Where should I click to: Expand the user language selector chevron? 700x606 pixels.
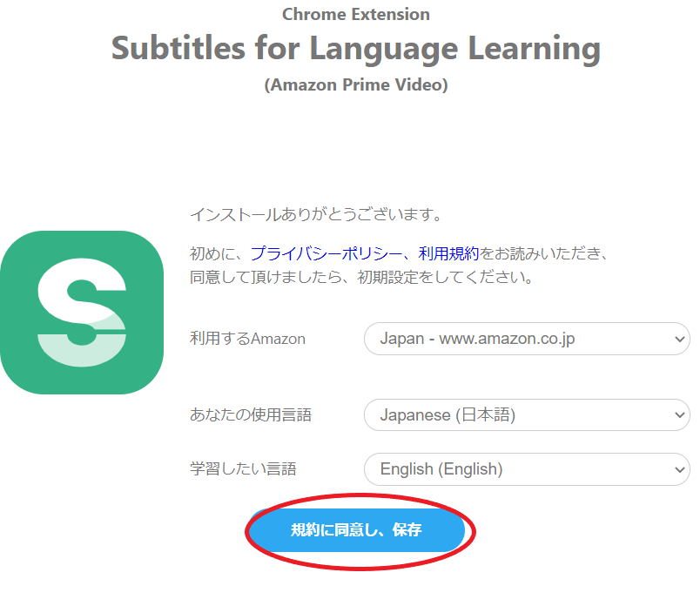[677, 415]
